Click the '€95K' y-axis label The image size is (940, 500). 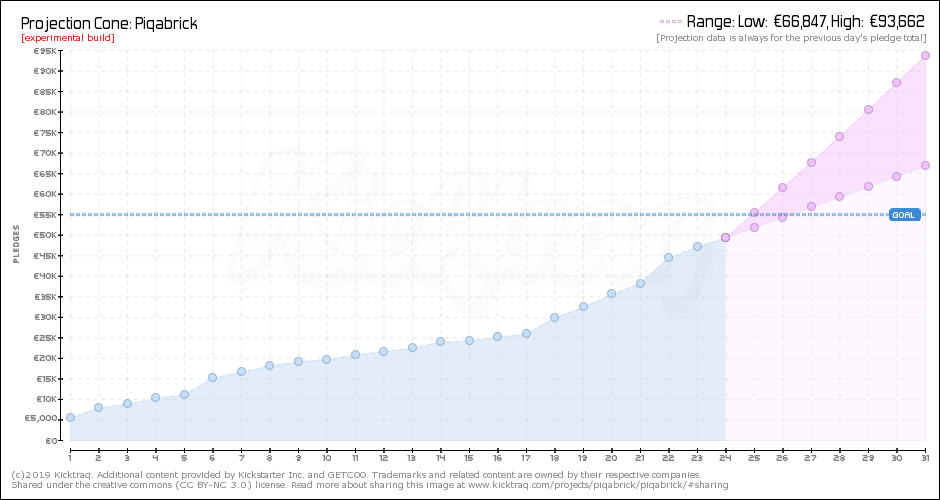46,51
